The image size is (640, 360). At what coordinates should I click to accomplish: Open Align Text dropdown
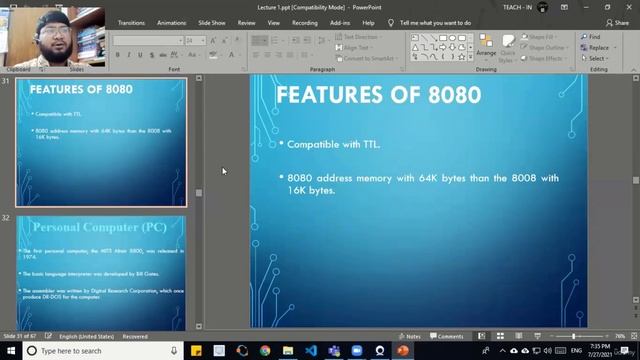(353, 48)
